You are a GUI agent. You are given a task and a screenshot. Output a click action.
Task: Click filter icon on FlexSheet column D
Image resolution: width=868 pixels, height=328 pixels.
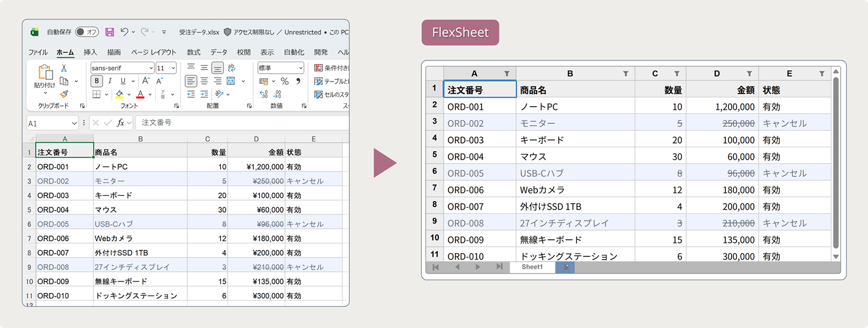(749, 74)
